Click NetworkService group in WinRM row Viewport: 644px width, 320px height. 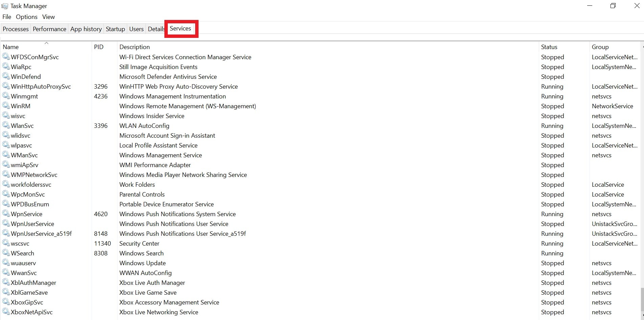tap(612, 106)
